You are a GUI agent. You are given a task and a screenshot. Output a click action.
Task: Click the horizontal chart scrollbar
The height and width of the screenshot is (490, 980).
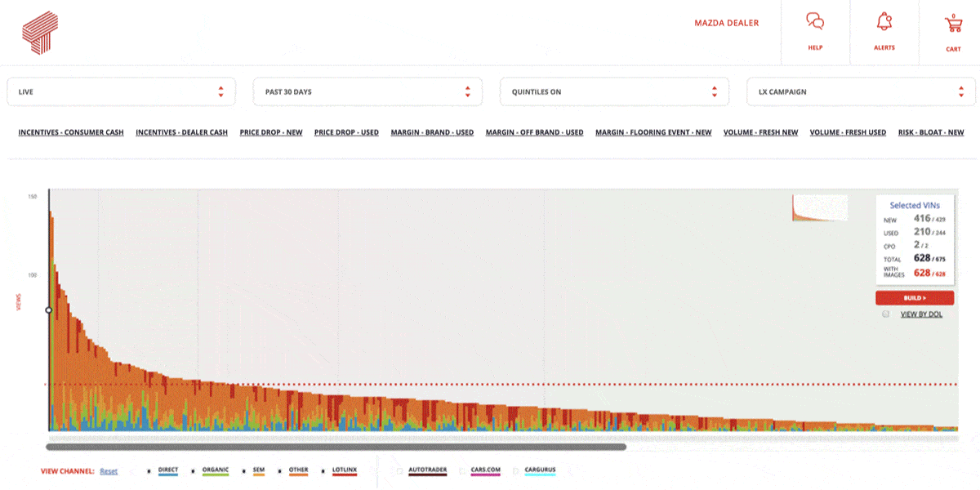(x=336, y=447)
